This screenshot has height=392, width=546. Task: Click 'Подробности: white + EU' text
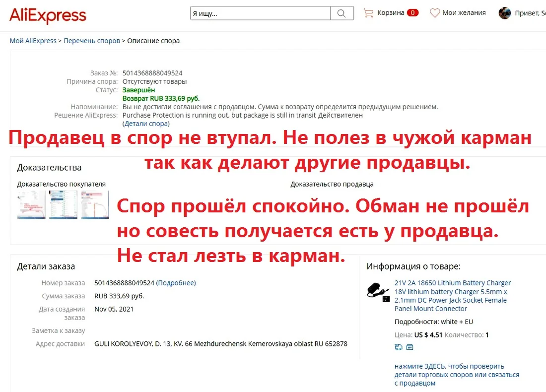pos(433,322)
